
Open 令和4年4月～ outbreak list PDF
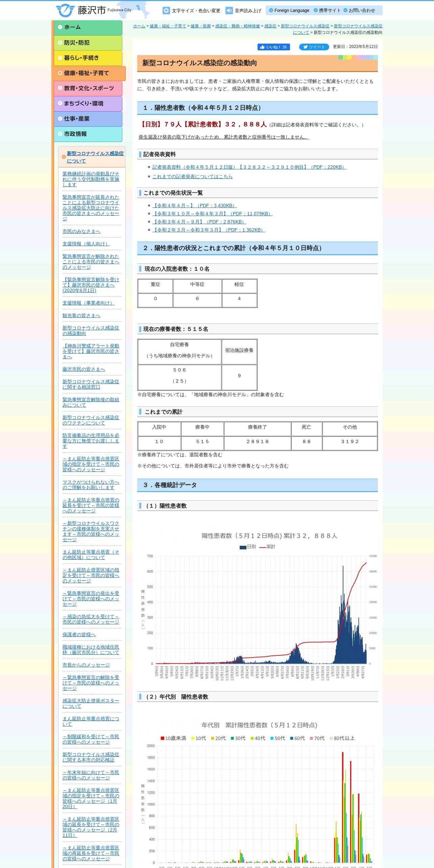point(194,206)
